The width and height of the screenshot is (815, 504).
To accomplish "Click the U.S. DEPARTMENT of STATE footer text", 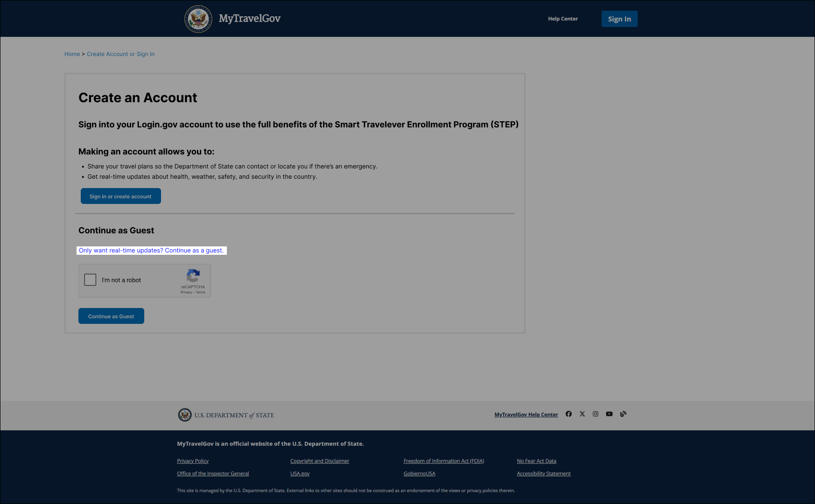I will (x=234, y=415).
